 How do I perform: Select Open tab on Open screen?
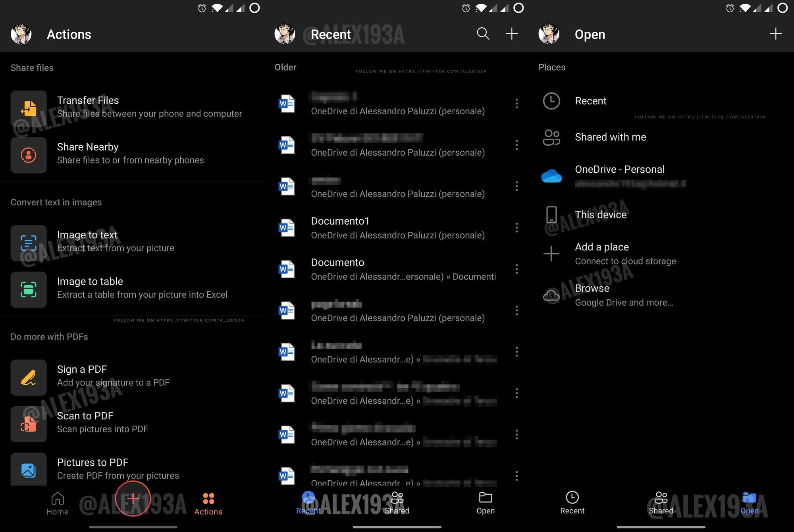pyautogui.click(x=750, y=503)
